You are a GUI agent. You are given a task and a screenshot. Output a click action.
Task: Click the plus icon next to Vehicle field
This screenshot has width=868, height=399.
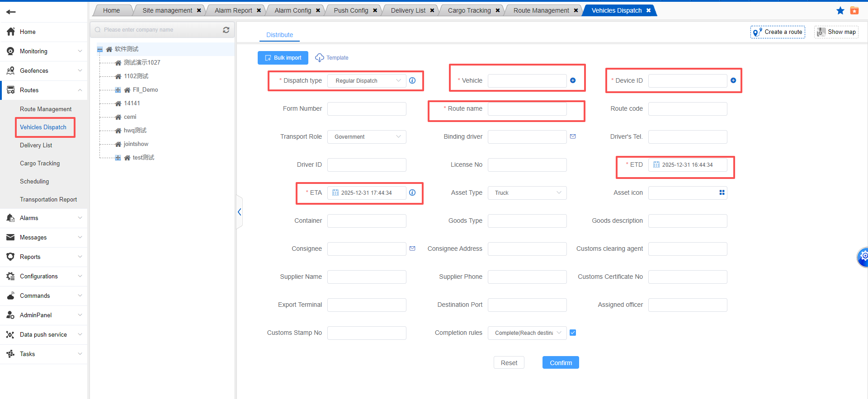pos(573,80)
